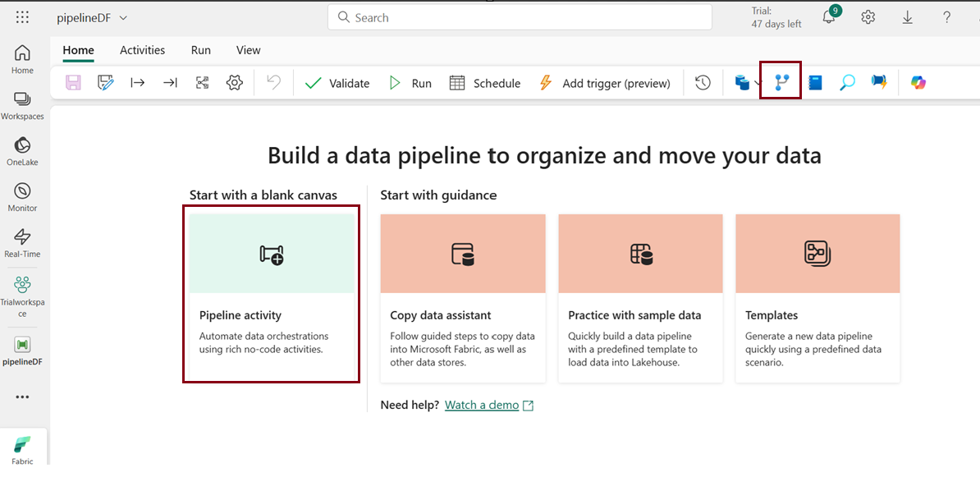Screen dimensions: 980x486
Task: Click the Dataflow branch icon
Action: point(781,83)
